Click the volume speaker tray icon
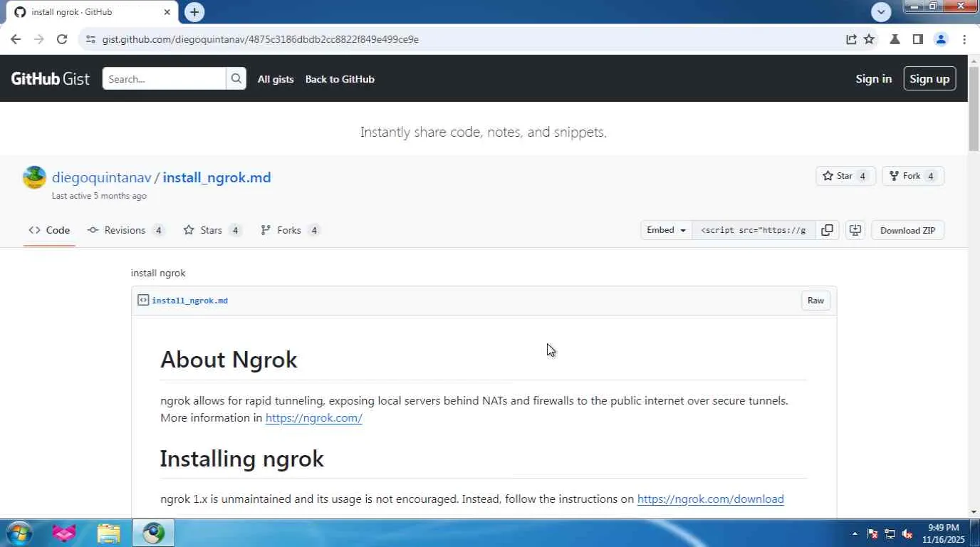Viewport: 980px width, 547px height. coord(907,533)
